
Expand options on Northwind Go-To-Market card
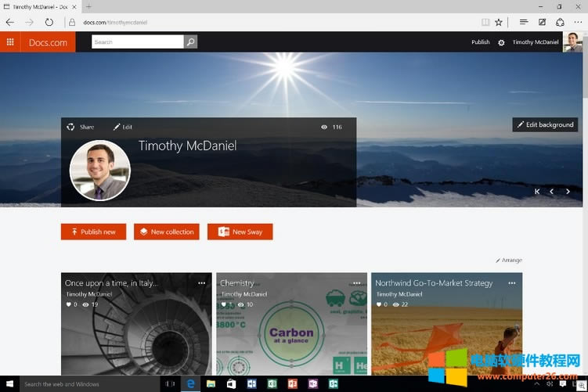512,283
